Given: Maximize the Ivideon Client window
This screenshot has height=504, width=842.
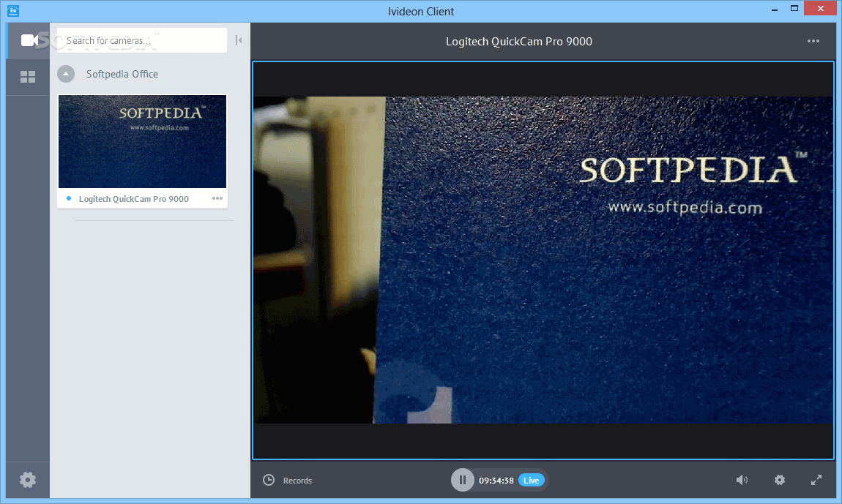Looking at the screenshot, I should coord(794,9).
